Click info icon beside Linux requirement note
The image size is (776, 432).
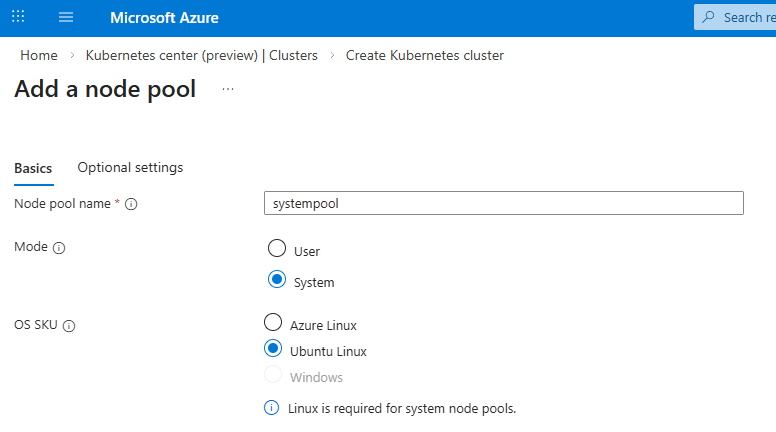[x=272, y=408]
